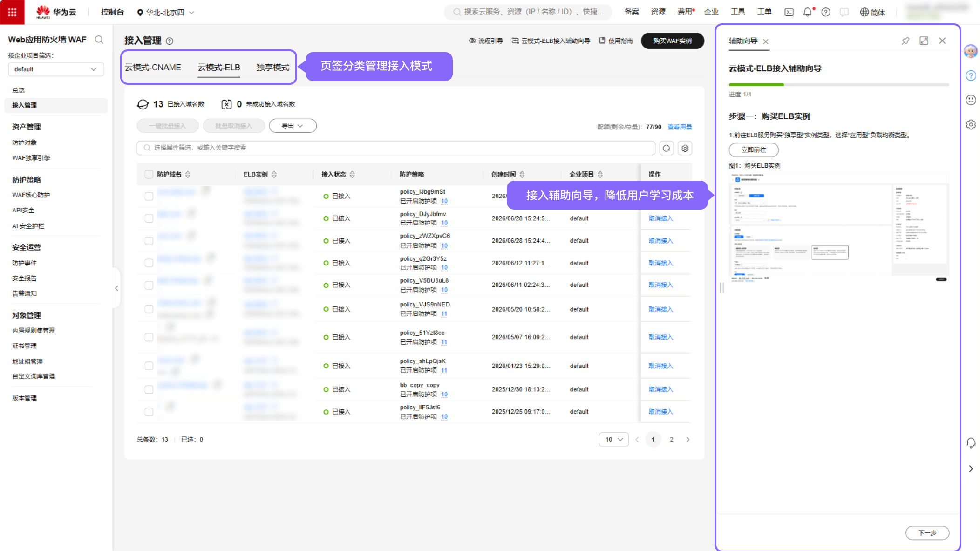Click the smiley feedback icon on right rail
The image size is (980, 551).
(971, 100)
